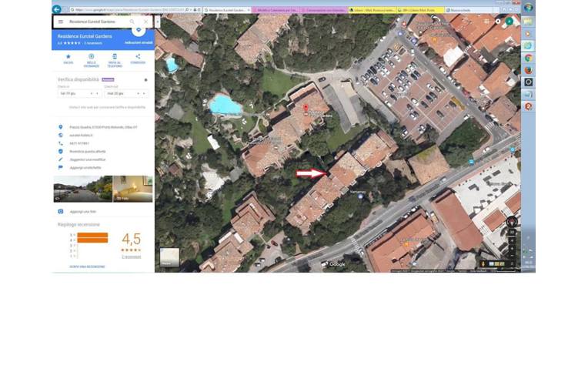The width and height of the screenshot is (588, 379).
Task: Click the Google logo on the map
Action: [337, 264]
